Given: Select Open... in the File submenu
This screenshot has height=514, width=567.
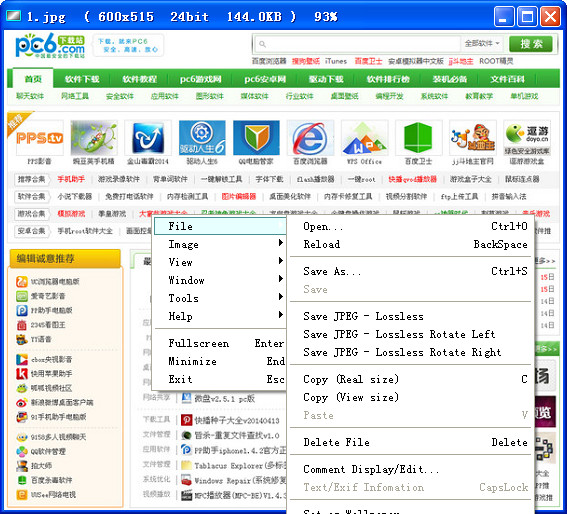Looking at the screenshot, I should (411, 226).
